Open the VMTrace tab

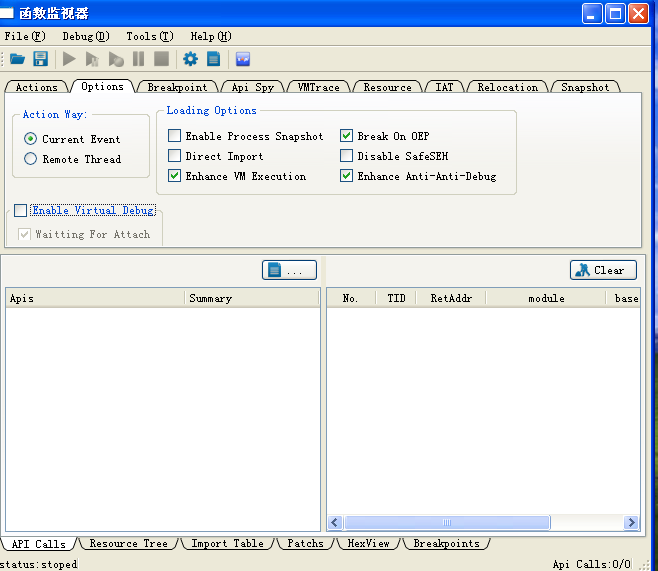[x=319, y=87]
